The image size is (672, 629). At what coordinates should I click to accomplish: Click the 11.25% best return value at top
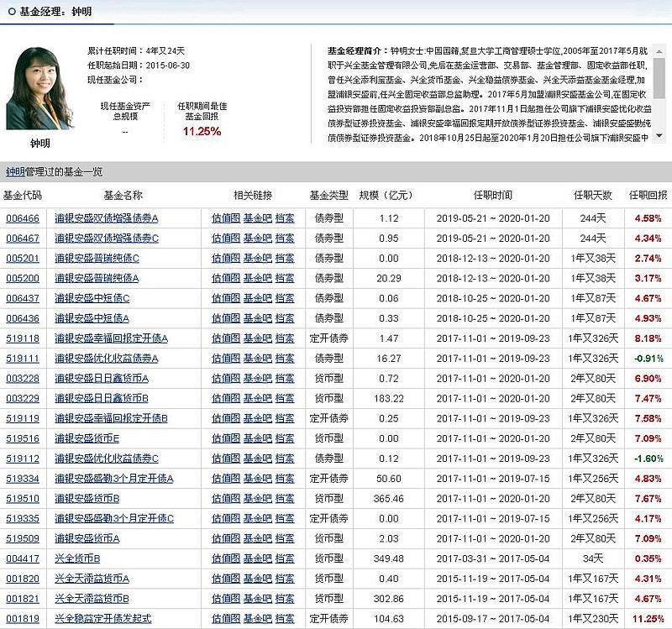pyautogui.click(x=202, y=132)
